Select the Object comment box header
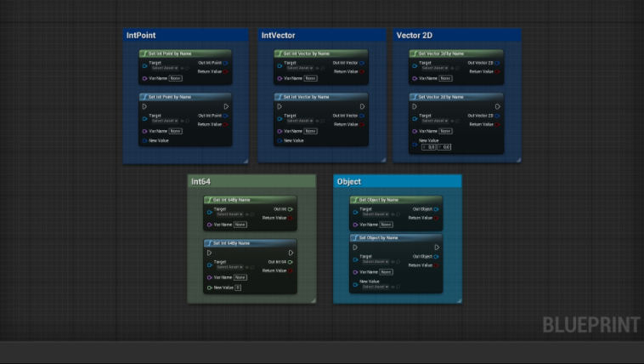 point(398,181)
